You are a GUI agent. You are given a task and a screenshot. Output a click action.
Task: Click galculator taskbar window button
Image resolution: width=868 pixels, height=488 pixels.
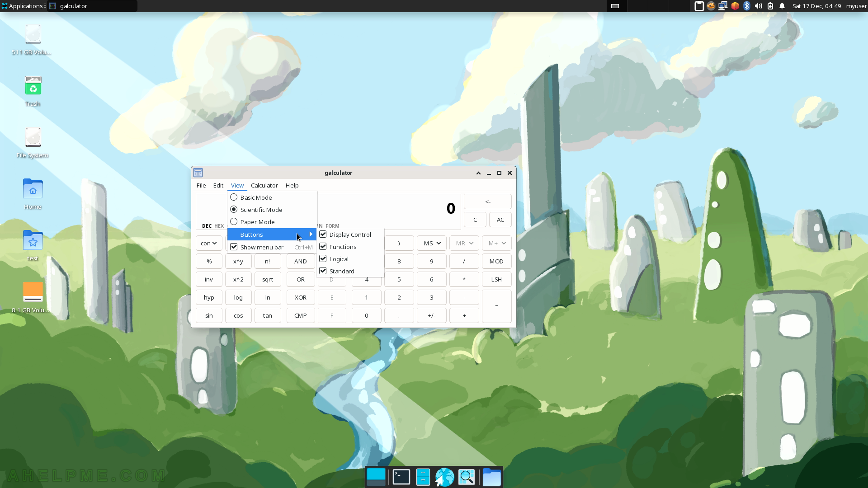point(92,6)
